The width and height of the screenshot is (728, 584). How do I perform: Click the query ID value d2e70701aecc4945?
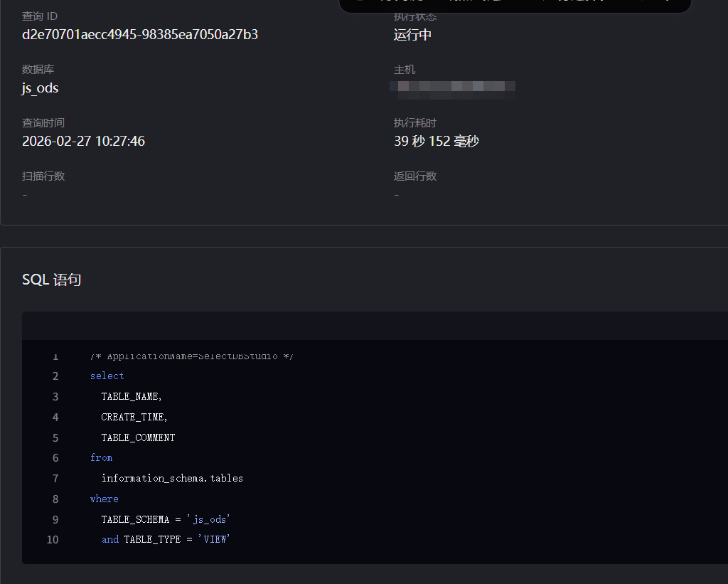[140, 34]
